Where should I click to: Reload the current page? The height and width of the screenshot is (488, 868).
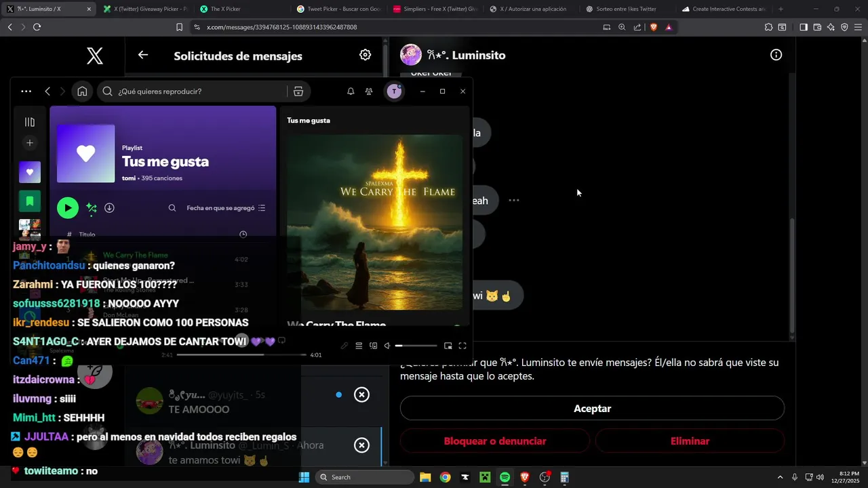click(x=37, y=27)
